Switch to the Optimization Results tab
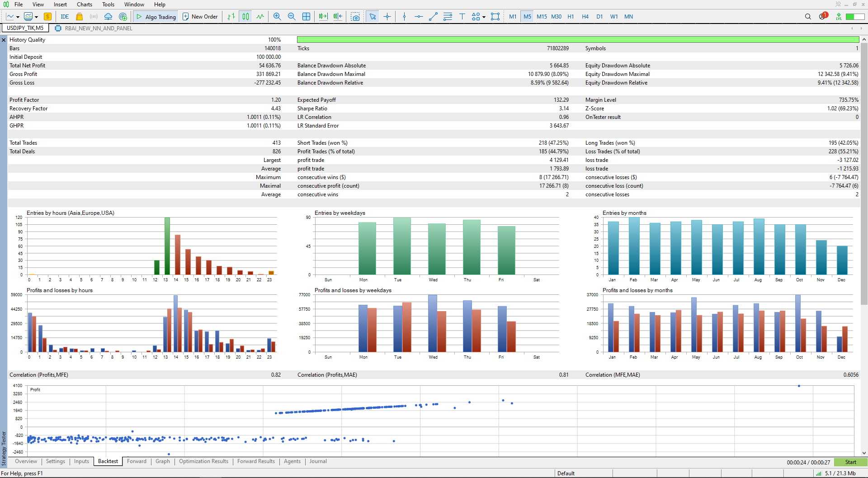Screen dimensions: 868x478 tap(203, 461)
